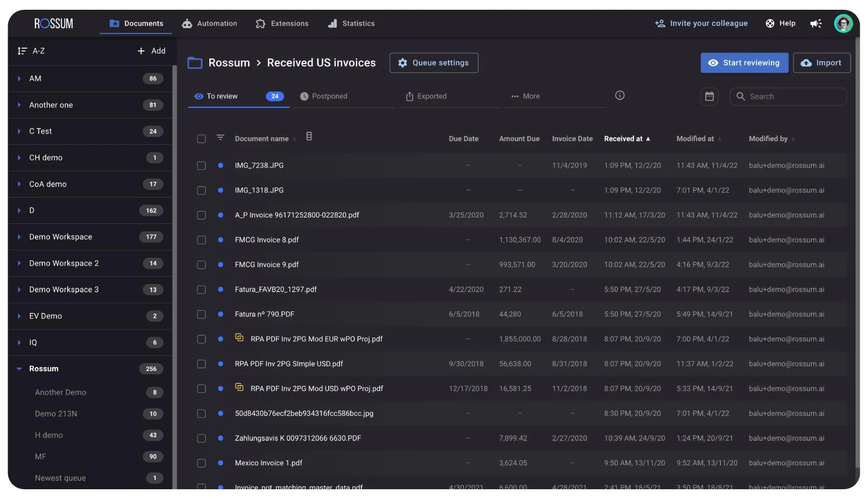Click the A-Z sort order icon
The width and height of the screenshot is (868, 499).
(22, 51)
